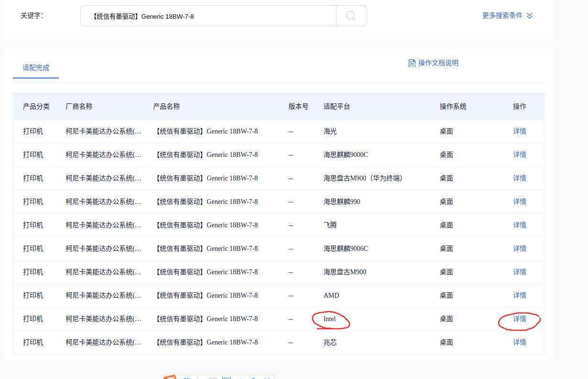
Task: Show 详情 for the 飞腾 row
Action: click(520, 225)
